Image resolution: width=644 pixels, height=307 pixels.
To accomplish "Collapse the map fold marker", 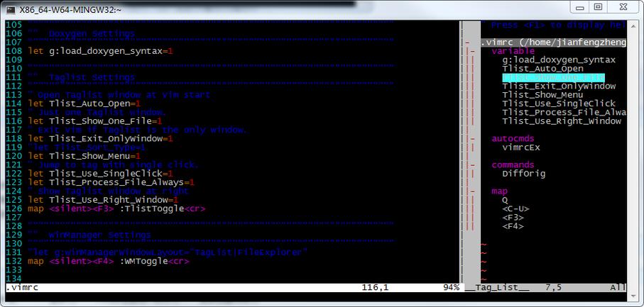I will (x=472, y=191).
